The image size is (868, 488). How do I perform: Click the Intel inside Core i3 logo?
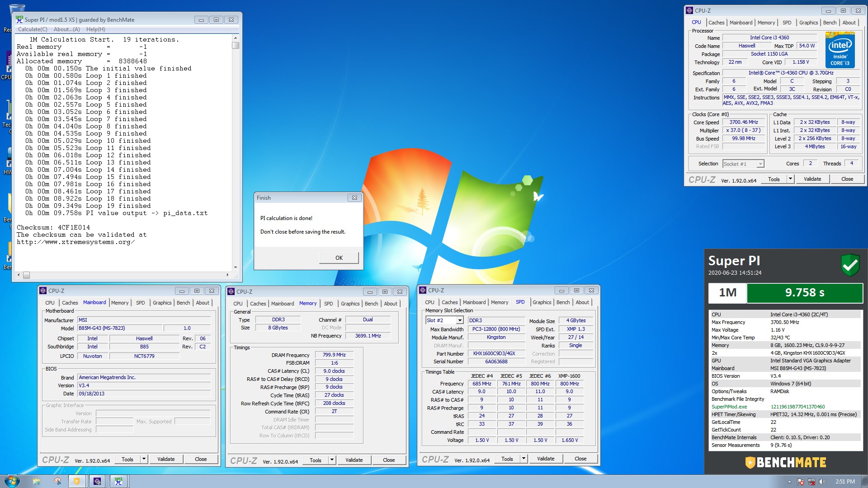840,50
